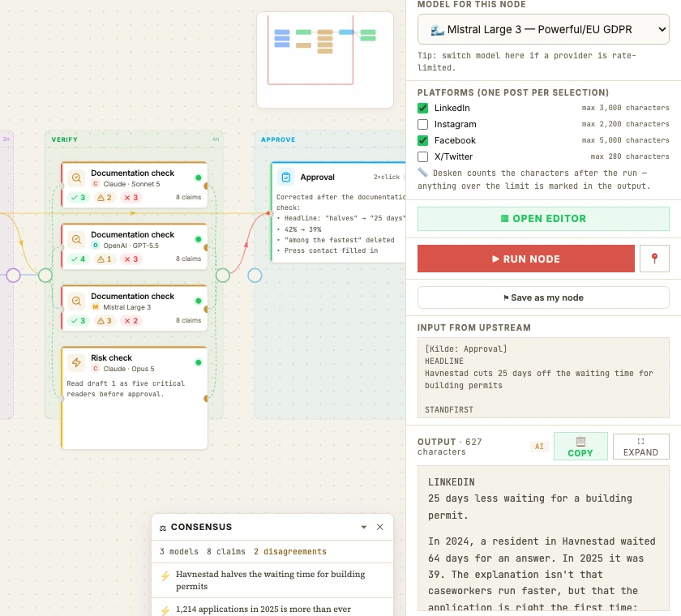Click the Claude Sonnet 5 documentation check magnifier icon
681x616 pixels.
(x=76, y=178)
